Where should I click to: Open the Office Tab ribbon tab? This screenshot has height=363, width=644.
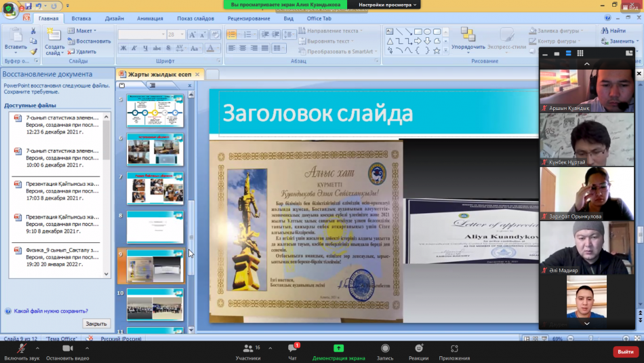[319, 18]
